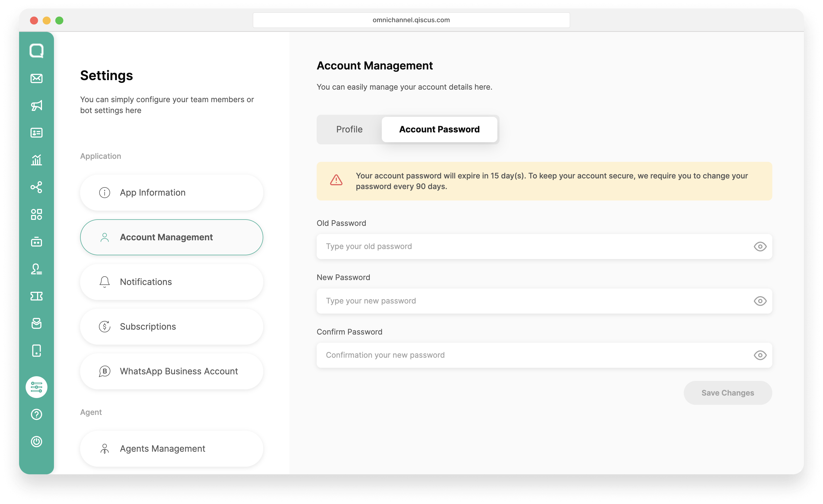Click the green window maximize button

[x=59, y=20]
